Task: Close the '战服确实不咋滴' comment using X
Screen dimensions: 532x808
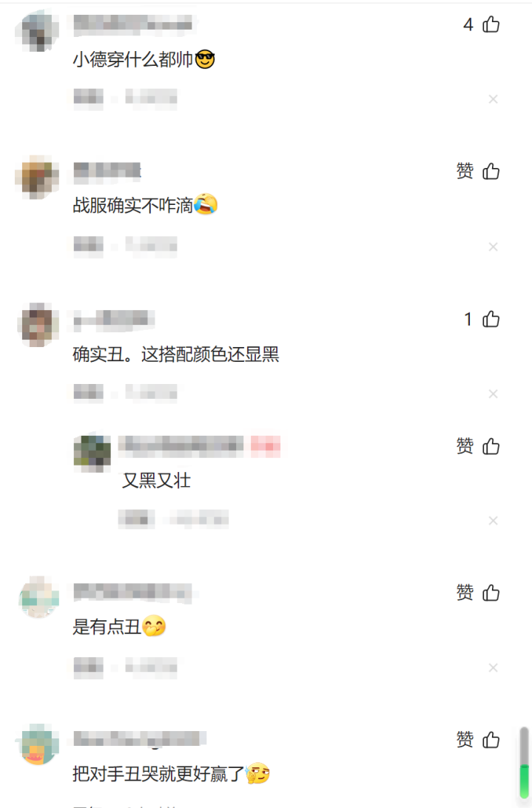Action: 493,247
